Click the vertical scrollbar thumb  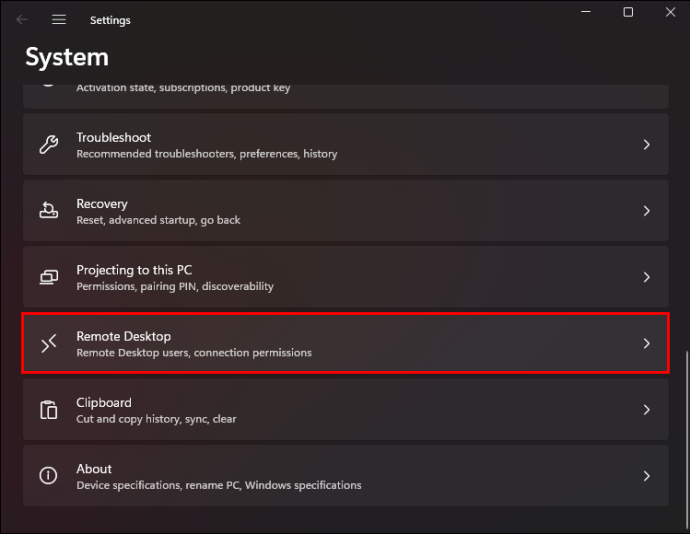tap(686, 440)
